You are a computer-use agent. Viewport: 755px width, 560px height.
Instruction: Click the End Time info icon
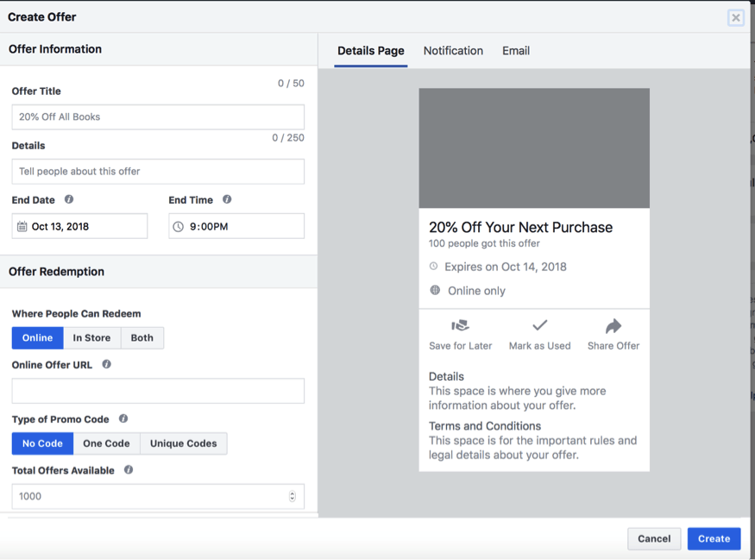click(x=227, y=199)
